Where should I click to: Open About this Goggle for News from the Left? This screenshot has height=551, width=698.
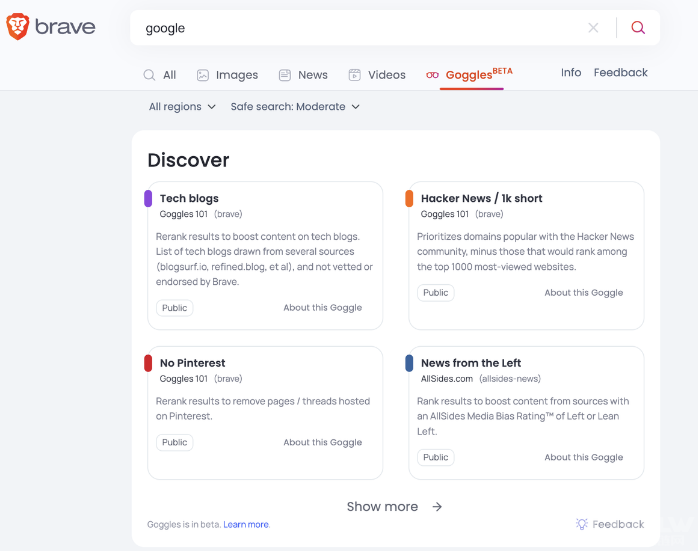click(x=584, y=458)
